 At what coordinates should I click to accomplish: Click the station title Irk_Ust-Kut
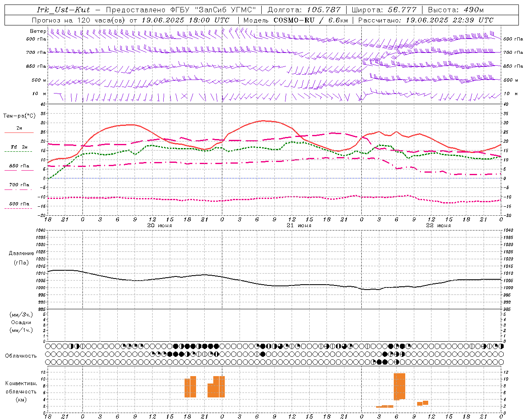pos(63,10)
